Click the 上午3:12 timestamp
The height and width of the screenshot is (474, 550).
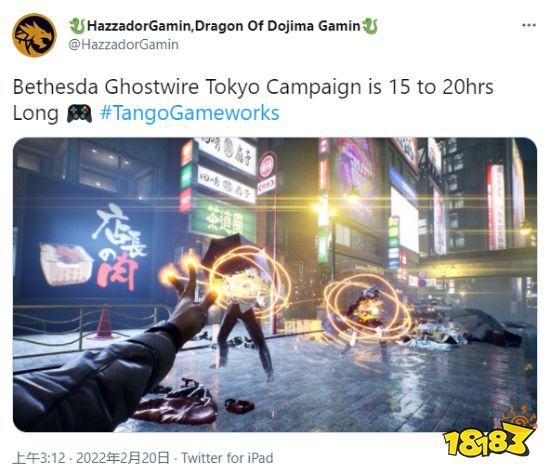click(39, 458)
